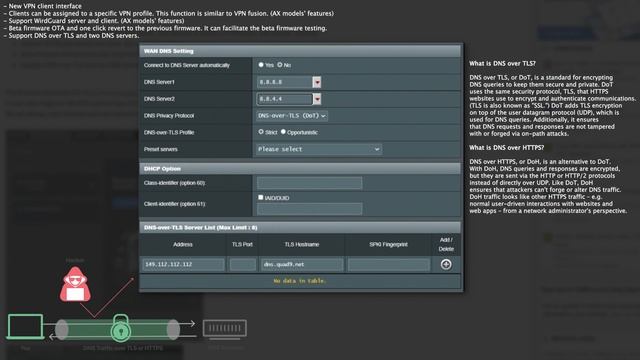Click the 'What is DNS over HTTPS?' heading
This screenshot has height=360, width=640.
(x=506, y=148)
